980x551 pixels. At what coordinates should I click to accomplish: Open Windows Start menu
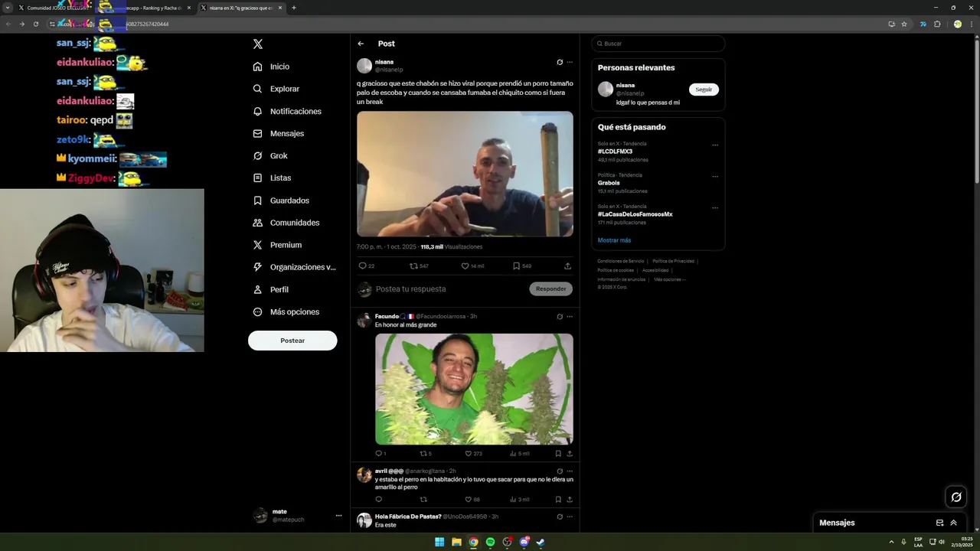pyautogui.click(x=439, y=543)
